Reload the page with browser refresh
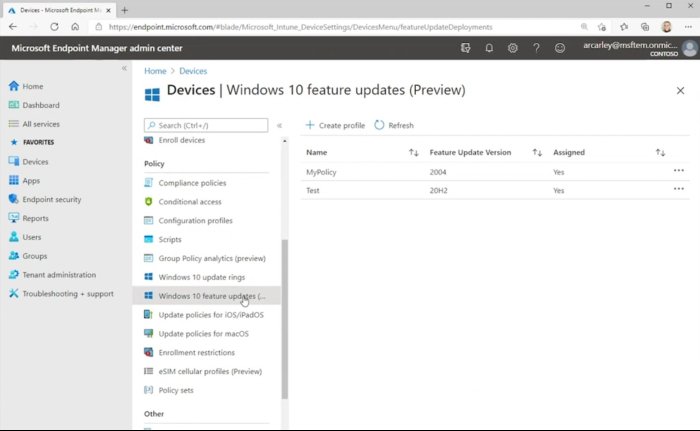The image size is (700, 431). tap(54, 27)
